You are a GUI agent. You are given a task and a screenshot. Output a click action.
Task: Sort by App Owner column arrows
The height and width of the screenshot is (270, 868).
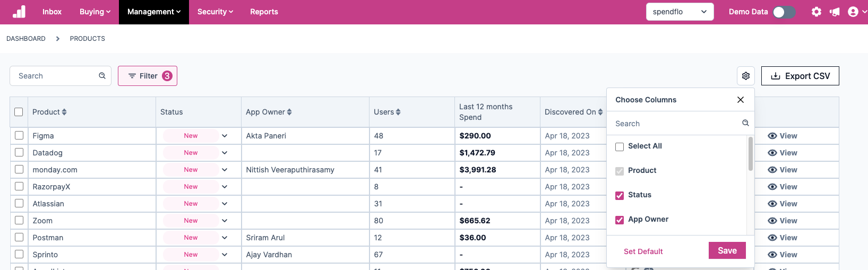(x=289, y=112)
